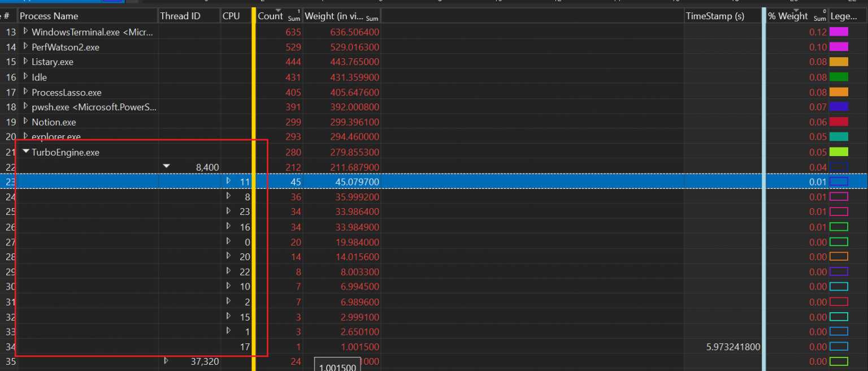Click the green legend swatch for Idle
Image resolution: width=868 pixels, height=371 pixels.
(x=839, y=77)
